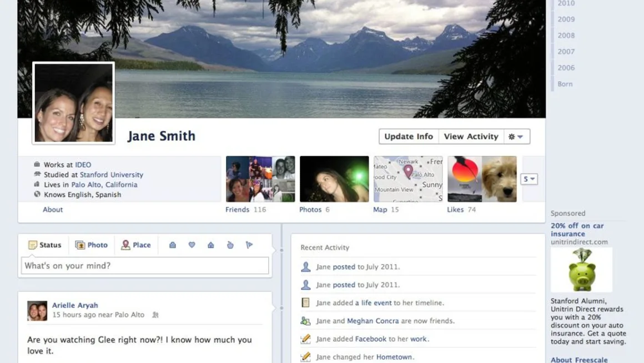
Task: Click the first 'posted' link in Recent Activity
Action: [x=344, y=267]
